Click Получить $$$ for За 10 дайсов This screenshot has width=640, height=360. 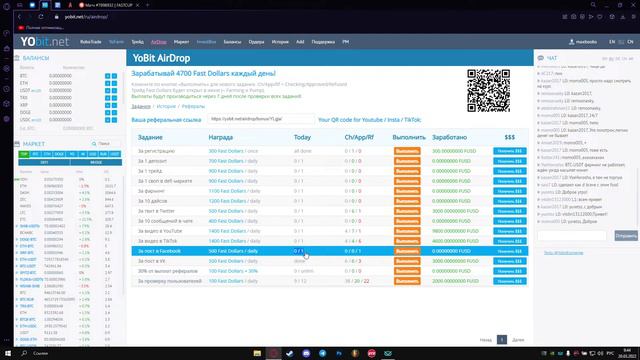[510, 201]
